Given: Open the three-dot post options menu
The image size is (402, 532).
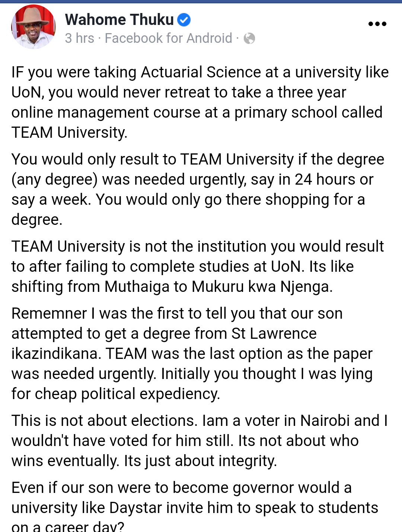Looking at the screenshot, I should 377,24.
